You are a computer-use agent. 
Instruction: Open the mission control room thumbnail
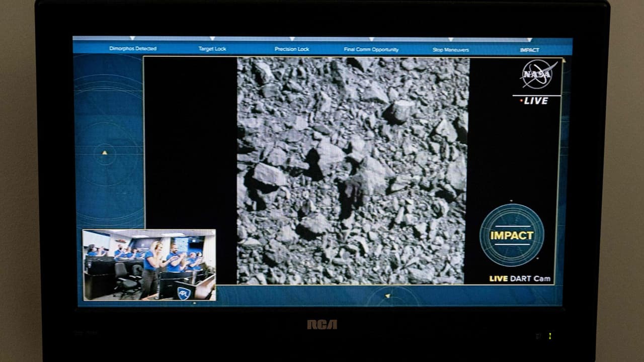(x=149, y=264)
